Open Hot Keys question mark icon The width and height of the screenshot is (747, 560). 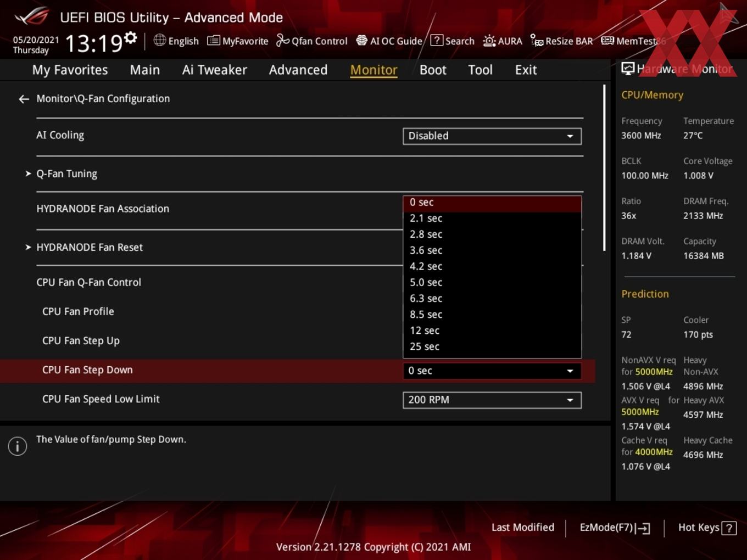[x=729, y=528]
